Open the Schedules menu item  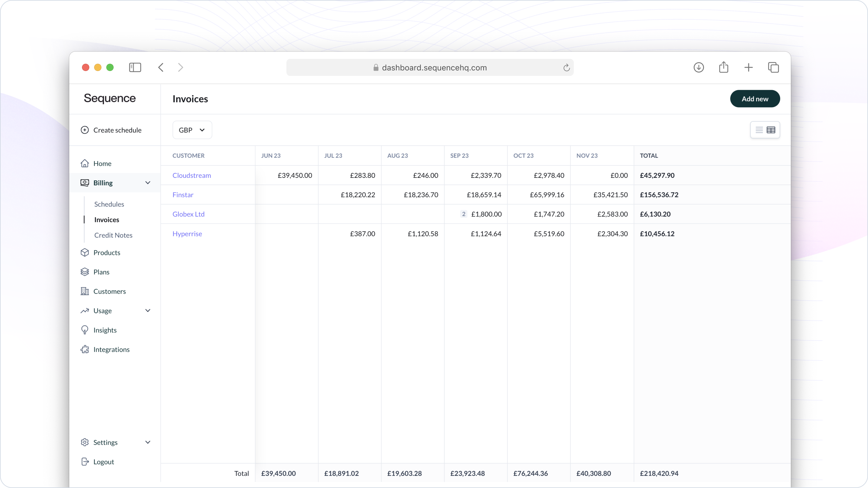click(109, 204)
